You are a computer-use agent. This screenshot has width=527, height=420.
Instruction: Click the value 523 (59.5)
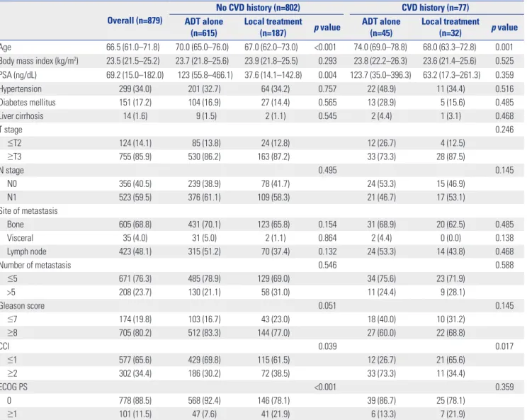pos(135,197)
